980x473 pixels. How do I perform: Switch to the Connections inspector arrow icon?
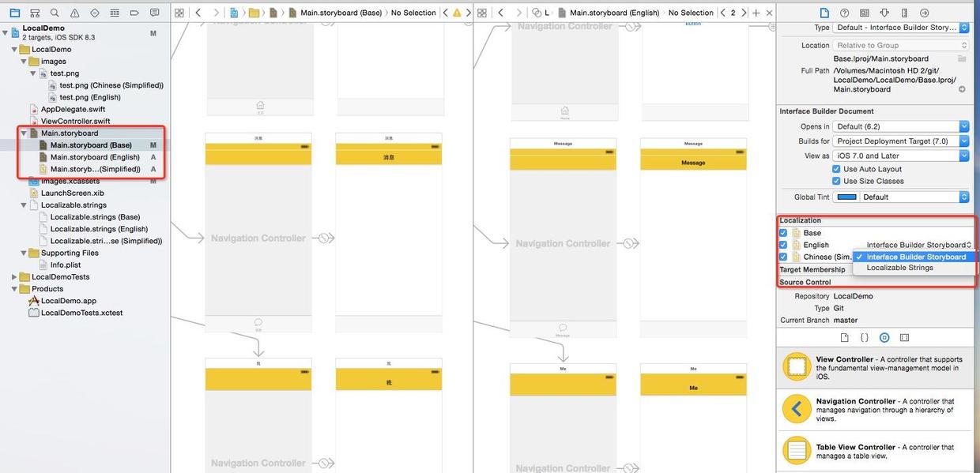(x=924, y=13)
